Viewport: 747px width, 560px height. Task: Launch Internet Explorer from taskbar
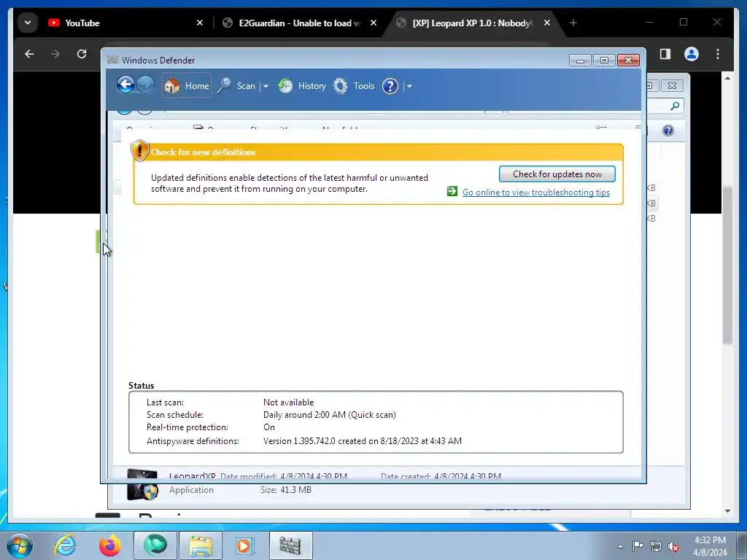point(65,545)
